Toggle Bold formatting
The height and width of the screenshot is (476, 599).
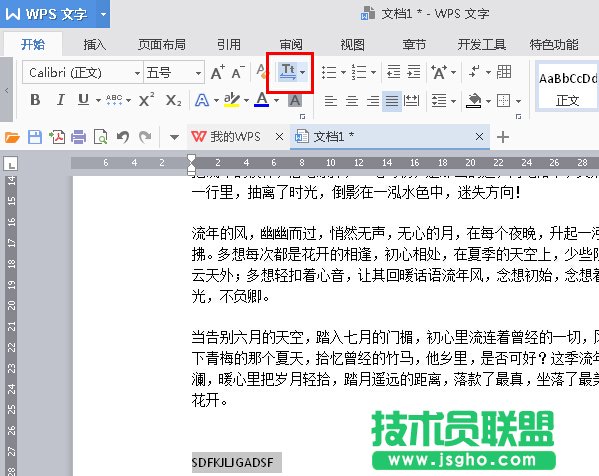[x=35, y=100]
